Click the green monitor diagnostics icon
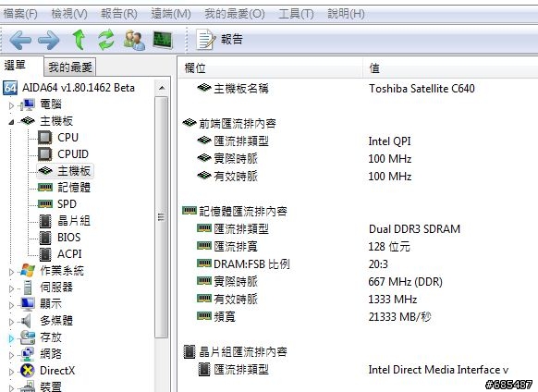538x392 pixels. tap(163, 40)
